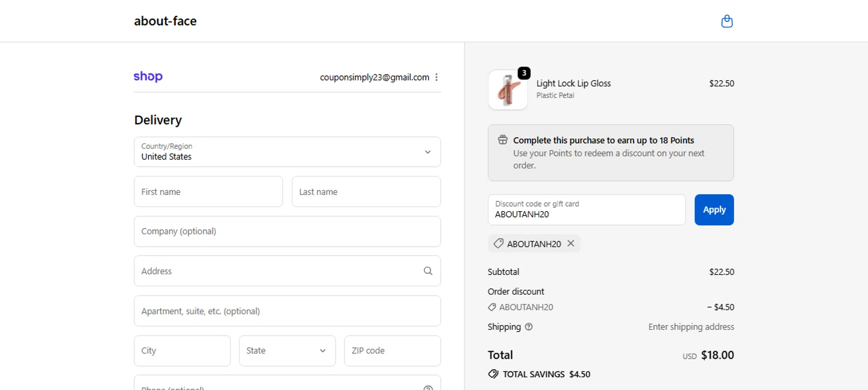Image resolution: width=868 pixels, height=390 pixels.
Task: Click the shipping help question icon
Action: coord(528,327)
